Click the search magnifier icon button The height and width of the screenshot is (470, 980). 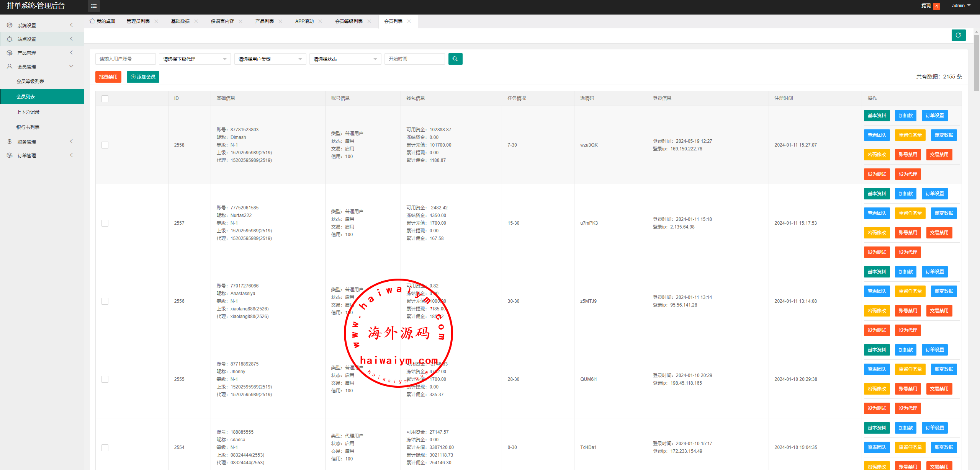coord(455,59)
